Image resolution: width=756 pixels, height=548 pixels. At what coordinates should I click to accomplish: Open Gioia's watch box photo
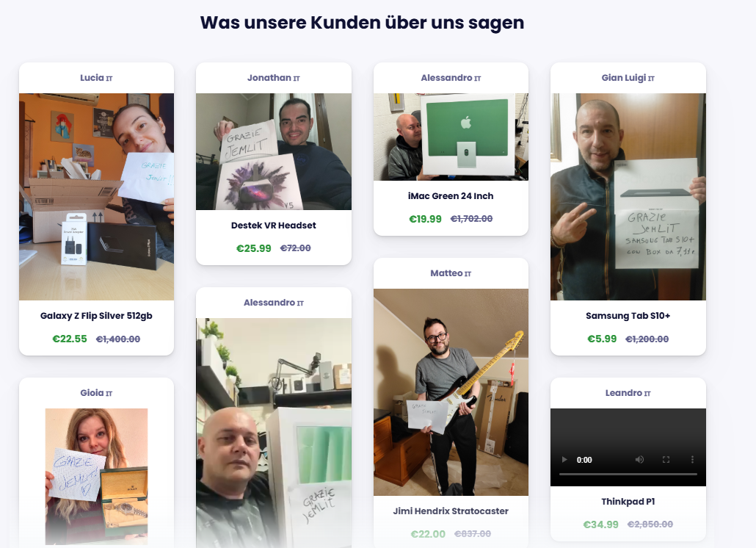tap(96, 477)
